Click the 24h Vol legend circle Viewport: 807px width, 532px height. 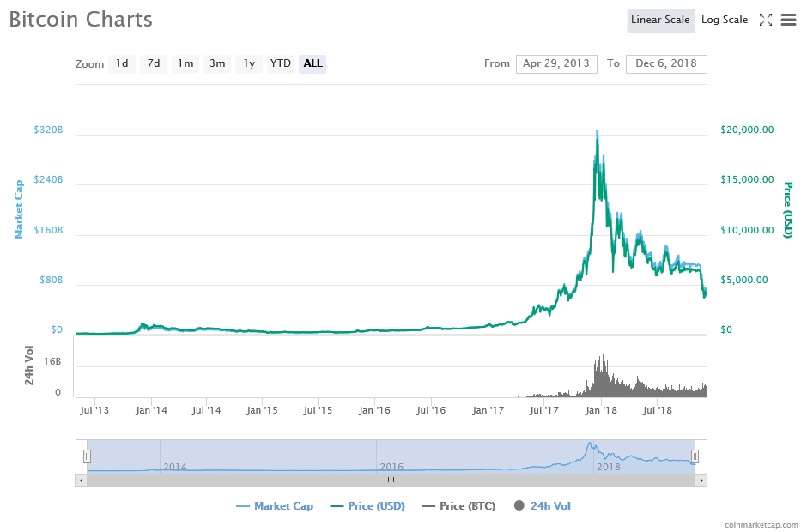519,506
